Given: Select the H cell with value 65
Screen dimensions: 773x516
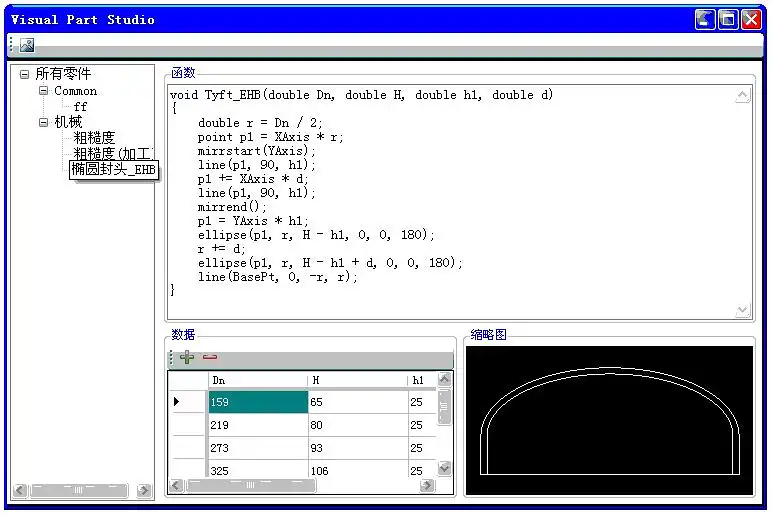Looking at the screenshot, I should [x=358, y=402].
